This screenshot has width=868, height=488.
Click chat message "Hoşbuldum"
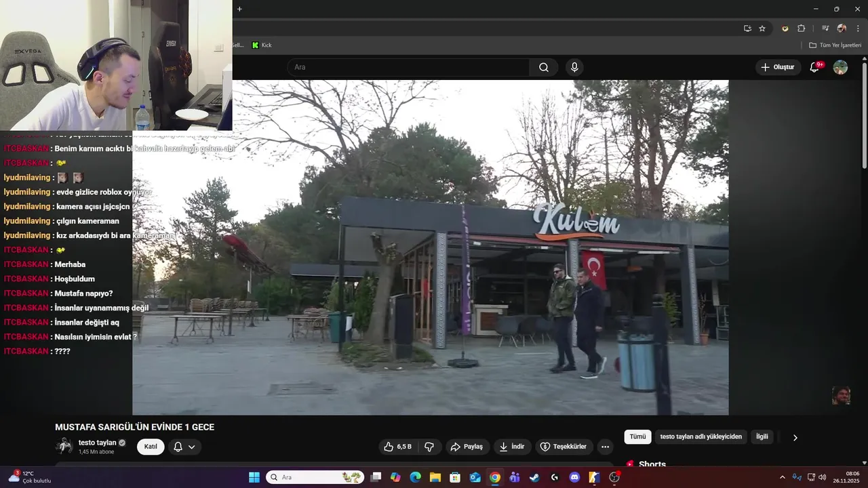click(x=75, y=279)
